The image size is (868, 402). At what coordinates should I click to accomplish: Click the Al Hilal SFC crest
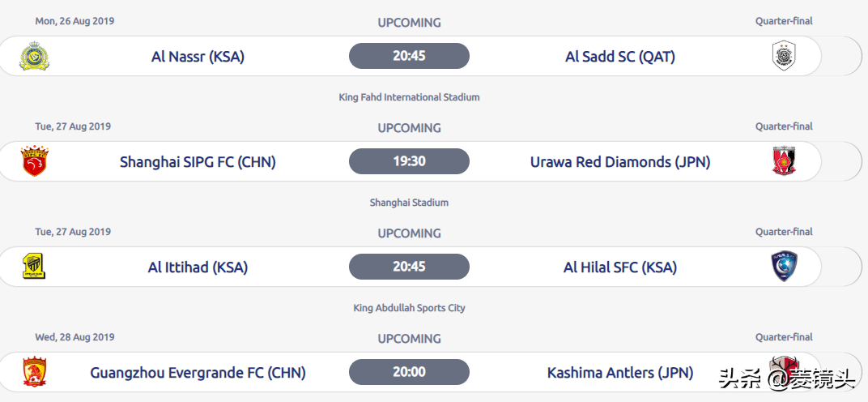[784, 267]
